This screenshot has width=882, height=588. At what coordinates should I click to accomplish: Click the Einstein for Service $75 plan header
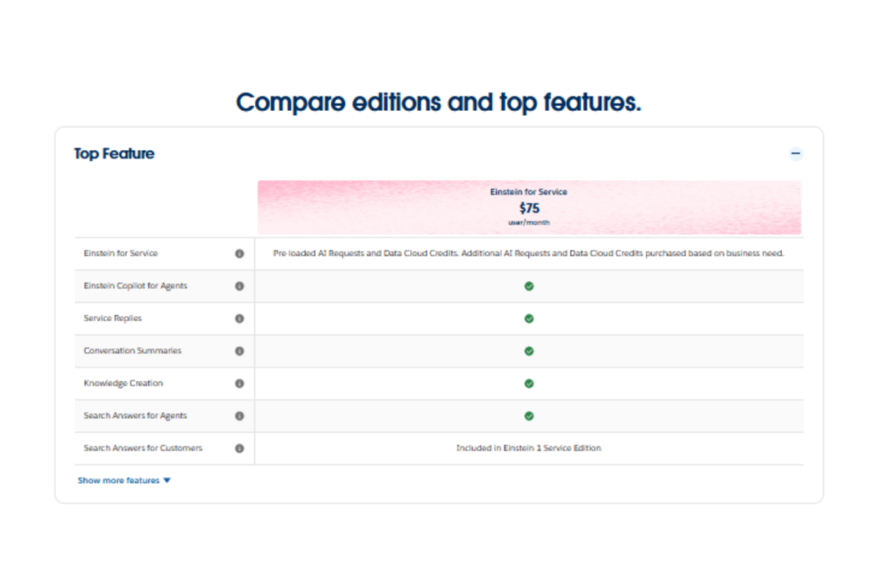529,207
